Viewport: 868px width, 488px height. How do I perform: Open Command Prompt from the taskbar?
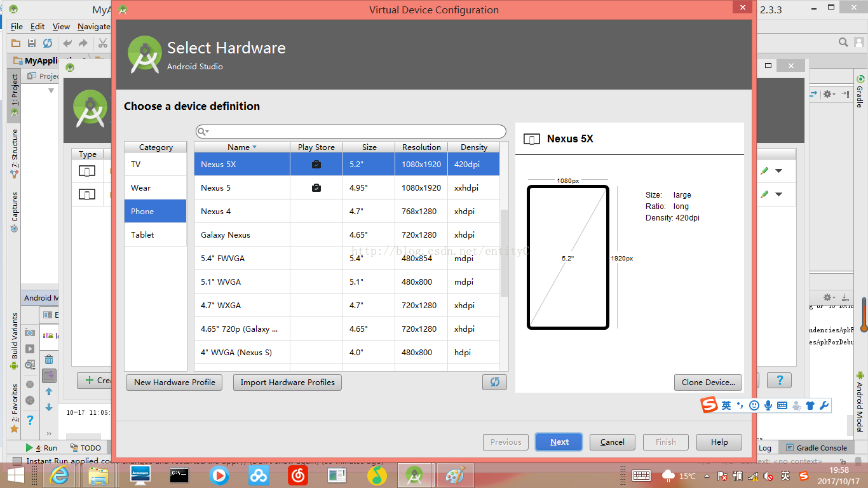pyautogui.click(x=179, y=475)
